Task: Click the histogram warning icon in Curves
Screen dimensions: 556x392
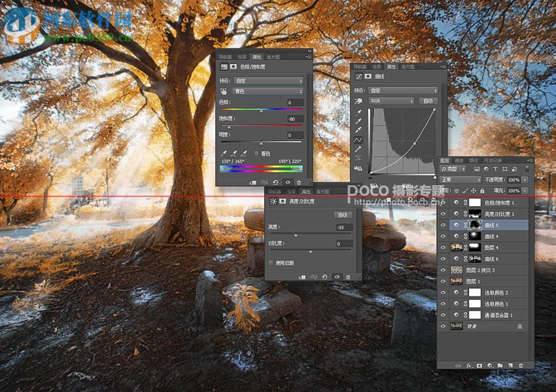Action: point(358,168)
